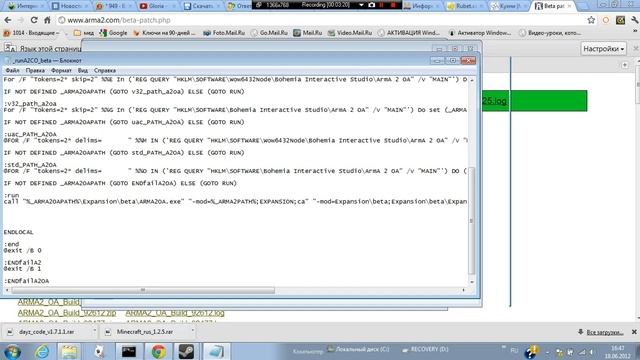Image resolution: width=640 pixels, height=360 pixels.
Task: Open the Файл menu in Notepad
Action: [x=12, y=70]
